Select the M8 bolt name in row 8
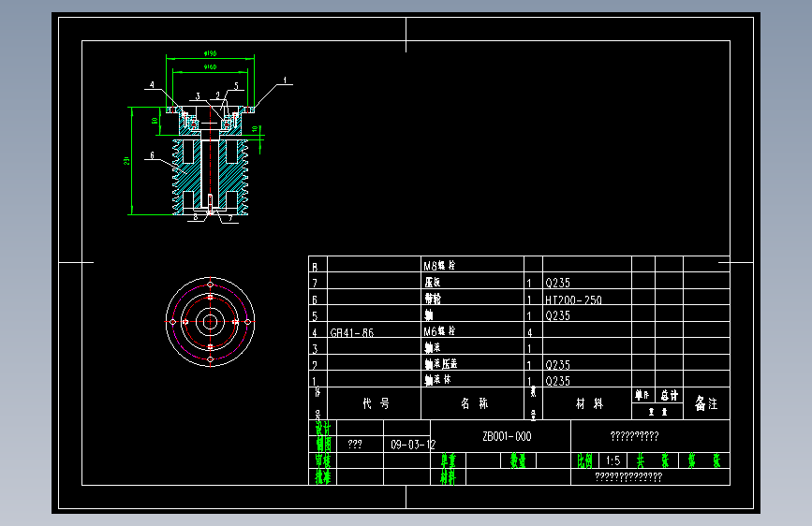The height and width of the screenshot is (526, 812). coord(439,266)
